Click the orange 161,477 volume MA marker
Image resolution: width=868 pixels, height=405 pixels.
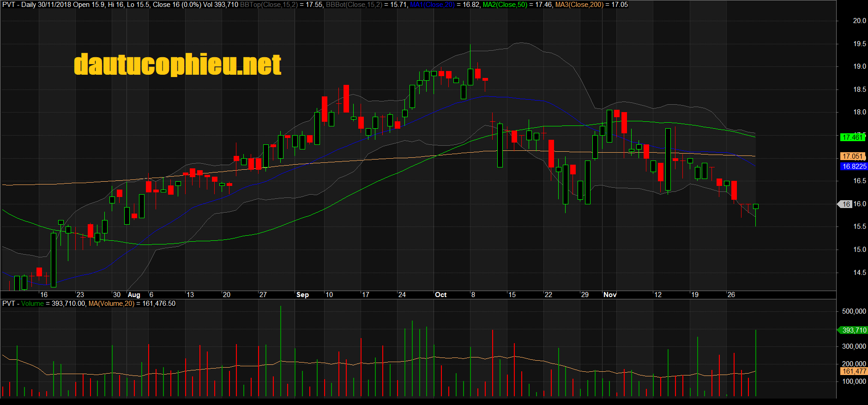click(854, 371)
